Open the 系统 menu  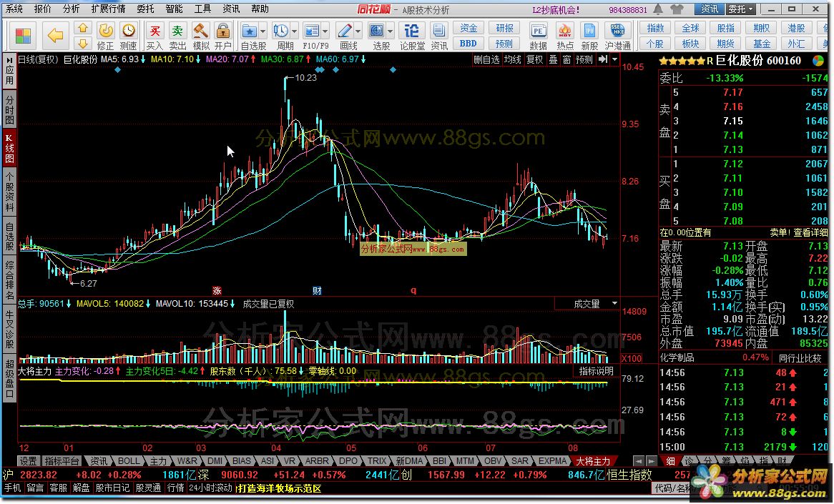14,9
